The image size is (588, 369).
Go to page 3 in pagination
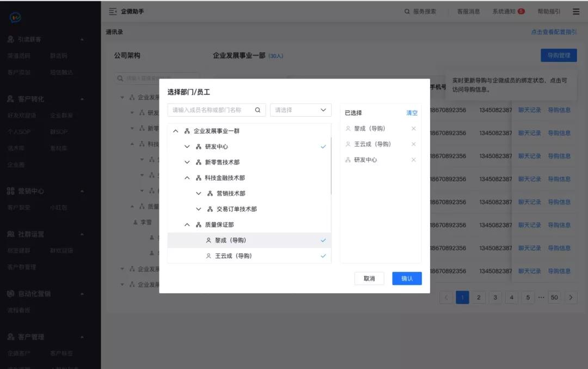(495, 297)
